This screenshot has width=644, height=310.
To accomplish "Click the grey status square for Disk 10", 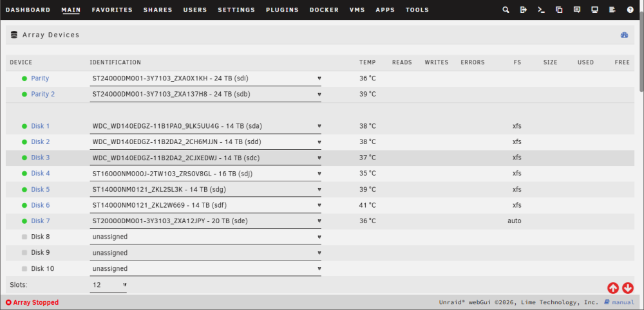I will point(24,269).
